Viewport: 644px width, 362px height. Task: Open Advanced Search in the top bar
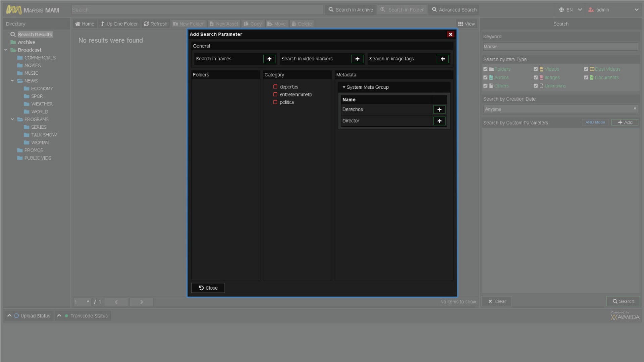pos(454,10)
